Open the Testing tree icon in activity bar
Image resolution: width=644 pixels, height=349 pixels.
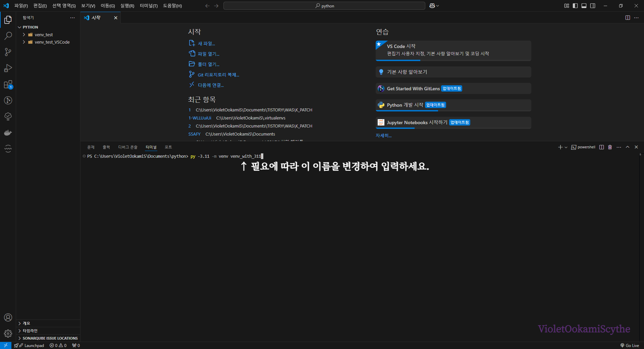pyautogui.click(x=8, y=116)
